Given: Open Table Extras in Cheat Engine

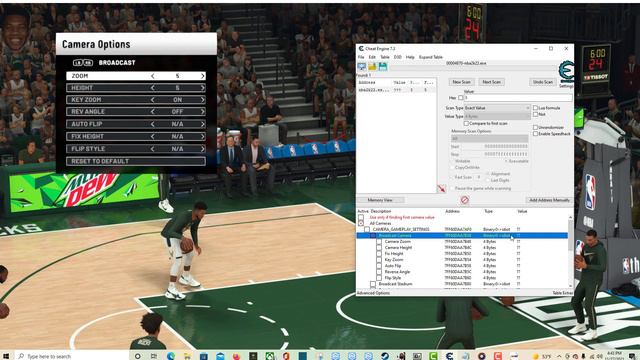Looking at the screenshot, I should click(x=562, y=293).
